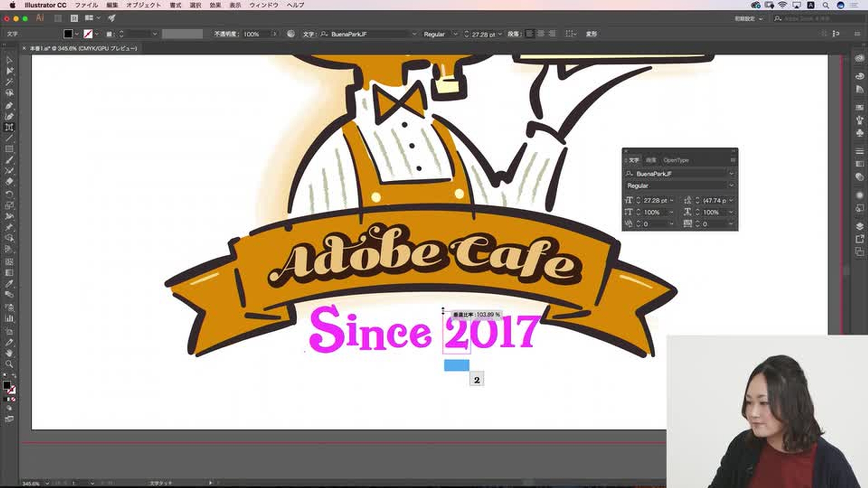Screen dimensions: 868x488
Task: Expand Regular style dropdown in Character panel
Action: point(731,186)
